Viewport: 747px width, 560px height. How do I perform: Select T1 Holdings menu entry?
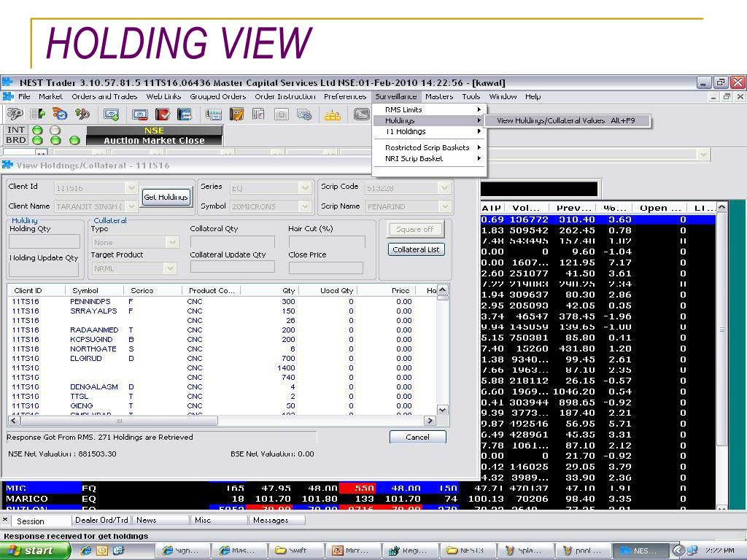[429, 131]
